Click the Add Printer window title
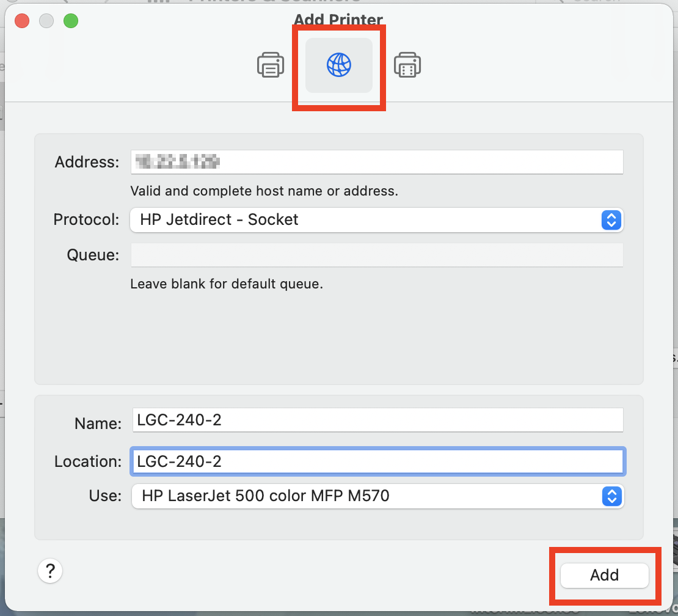The image size is (678, 616). (x=338, y=19)
